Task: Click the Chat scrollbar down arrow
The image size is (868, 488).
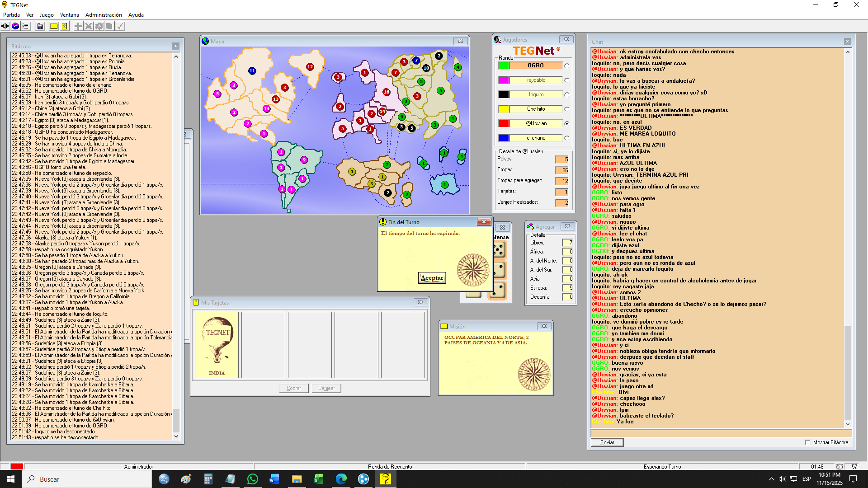Action: (848, 424)
